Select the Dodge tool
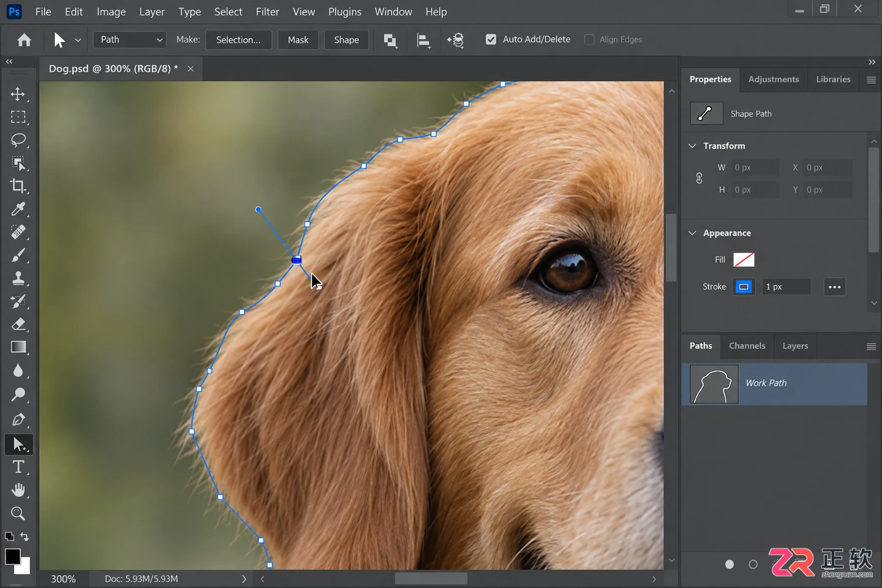The width and height of the screenshot is (882, 588). [18, 394]
